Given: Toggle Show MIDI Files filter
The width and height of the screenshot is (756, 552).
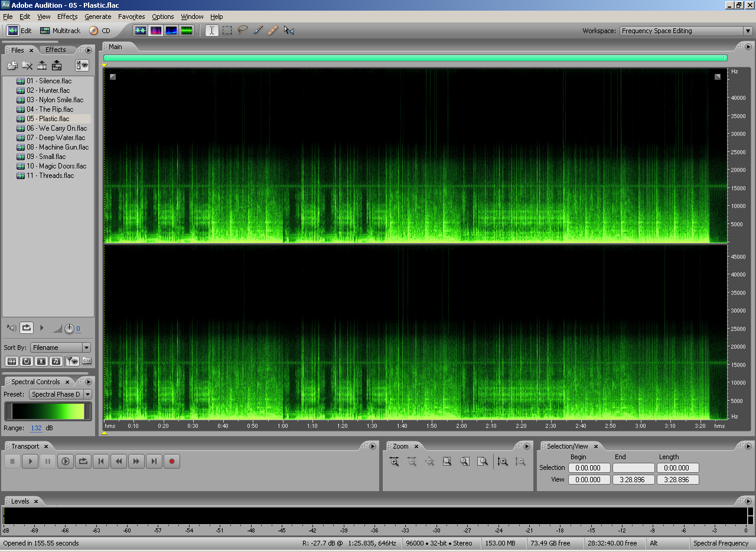Looking at the screenshot, I should [56, 361].
